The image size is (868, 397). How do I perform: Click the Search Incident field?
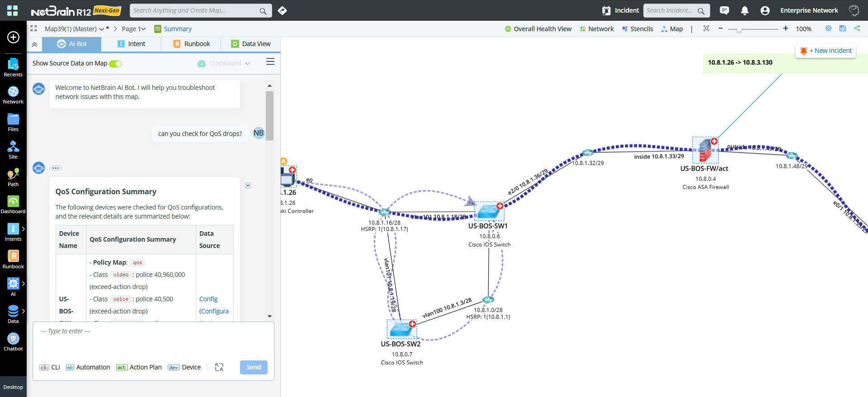pyautogui.click(x=676, y=10)
